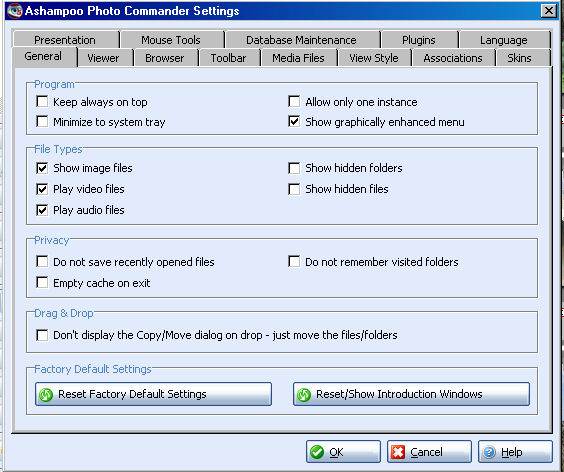The image size is (564, 472).
Task: Open the Toolbar tab
Action: (x=229, y=58)
